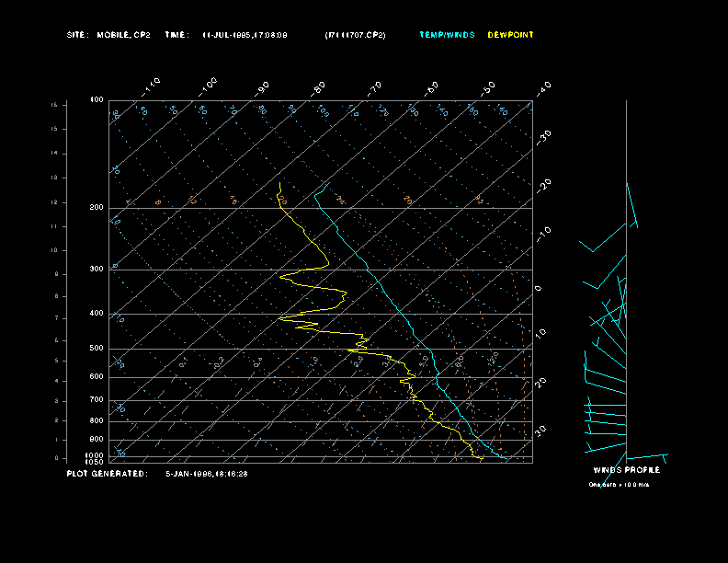
Task: Click the 200 pressure level label
Action: [97, 207]
